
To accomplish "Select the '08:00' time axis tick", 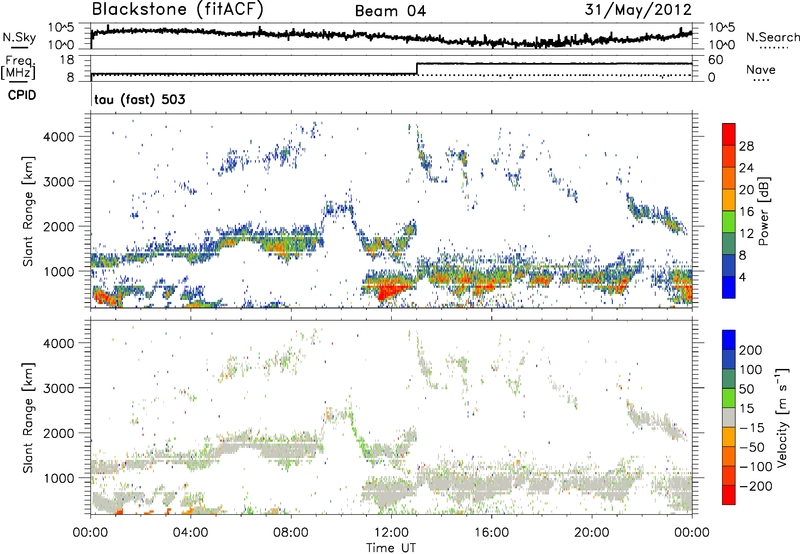I will click(291, 533).
